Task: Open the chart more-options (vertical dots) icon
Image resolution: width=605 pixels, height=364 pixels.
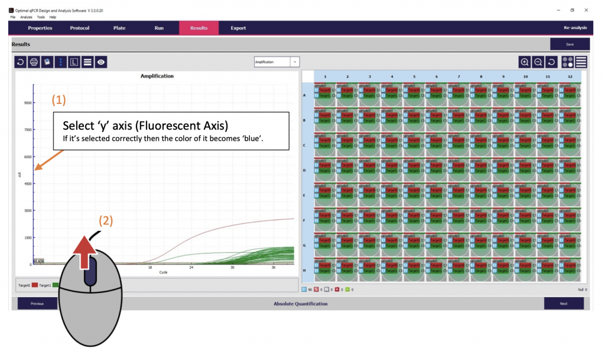Action: [x=60, y=61]
